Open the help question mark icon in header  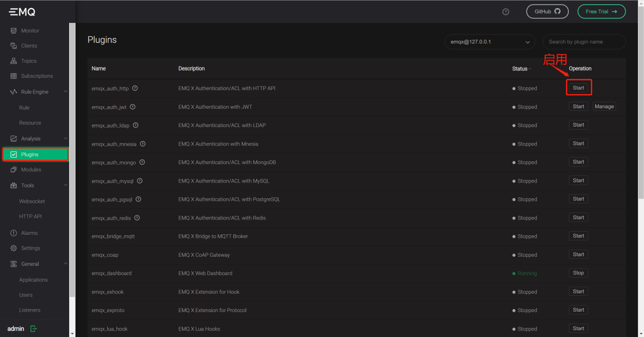coord(506,12)
